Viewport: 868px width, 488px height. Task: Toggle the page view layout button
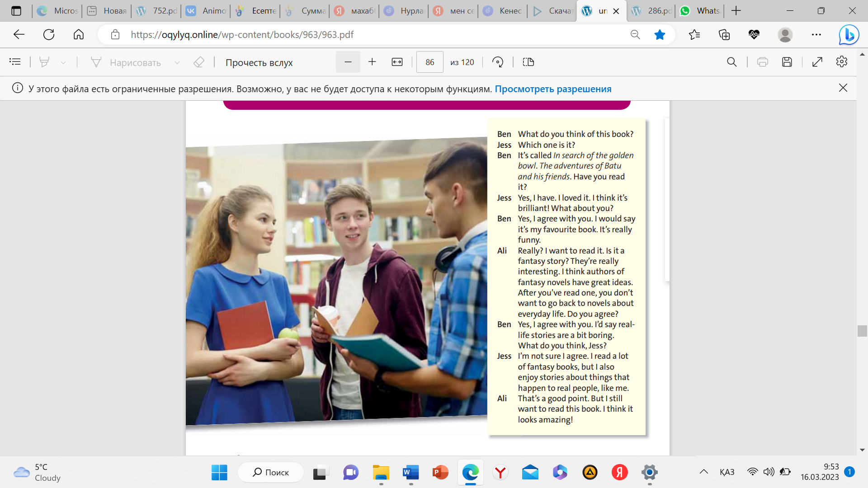point(528,62)
